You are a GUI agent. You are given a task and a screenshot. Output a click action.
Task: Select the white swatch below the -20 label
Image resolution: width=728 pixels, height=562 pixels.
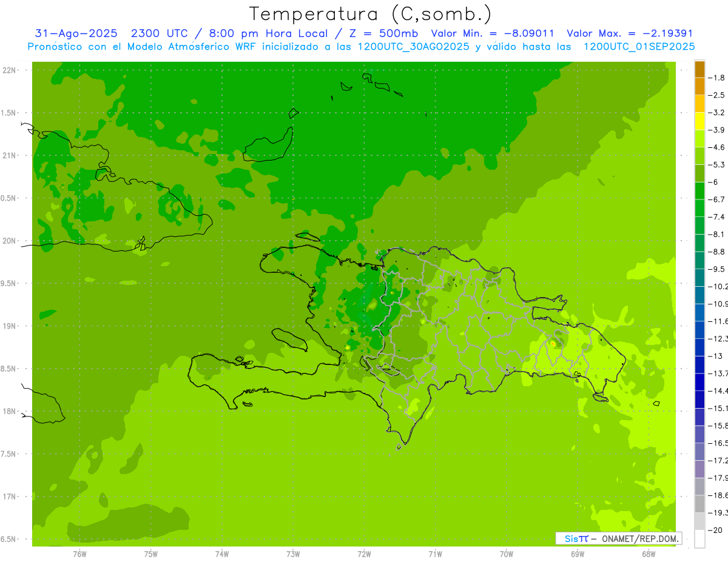(x=699, y=539)
